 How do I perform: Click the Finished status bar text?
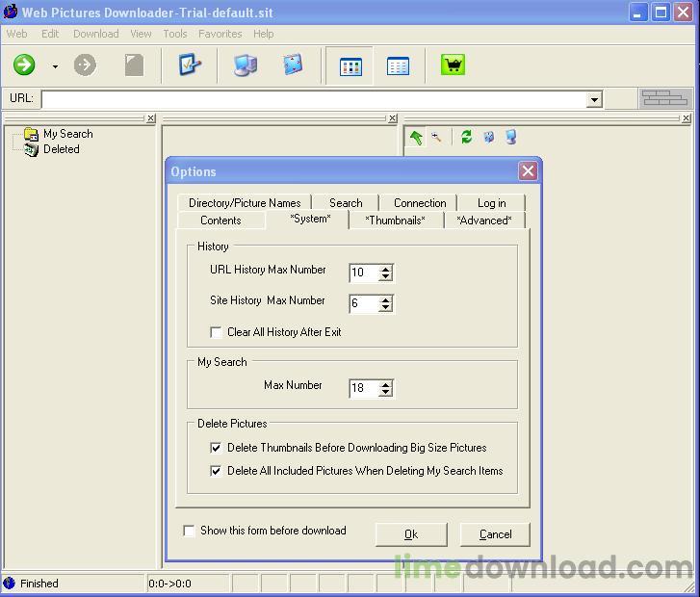pos(39,584)
